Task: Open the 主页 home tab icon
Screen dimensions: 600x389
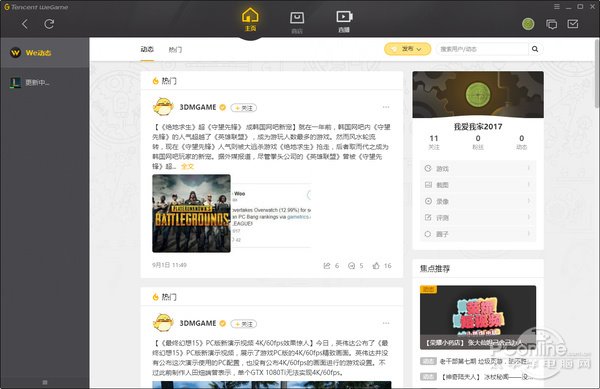Action: (x=250, y=20)
